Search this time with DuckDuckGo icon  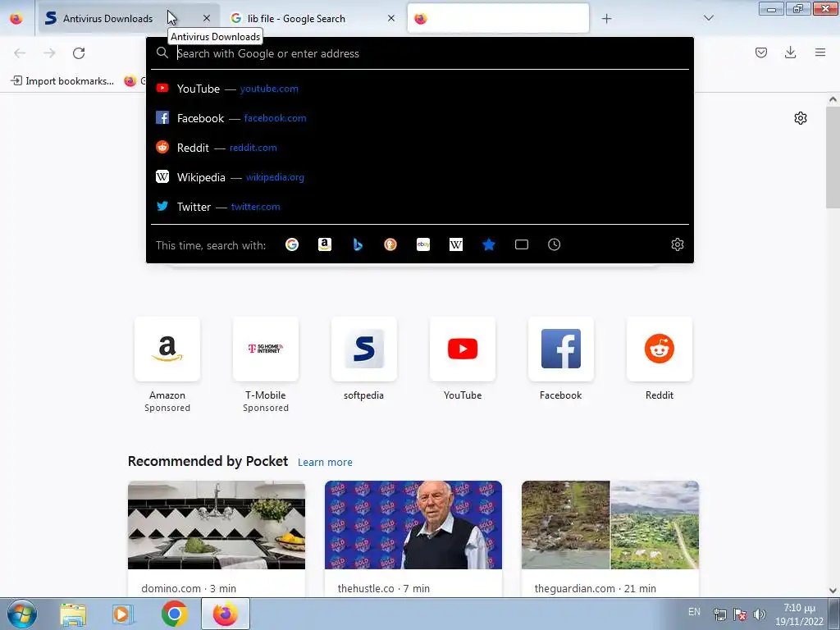click(390, 244)
